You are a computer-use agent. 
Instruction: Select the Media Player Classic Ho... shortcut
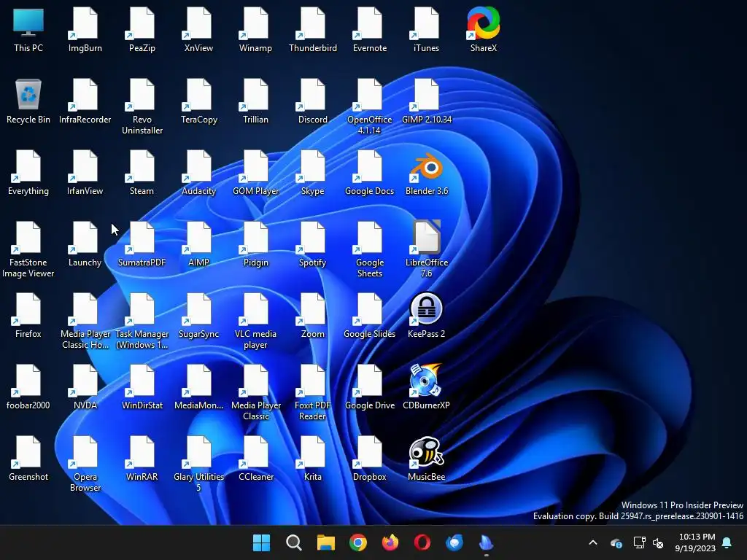pos(85,321)
